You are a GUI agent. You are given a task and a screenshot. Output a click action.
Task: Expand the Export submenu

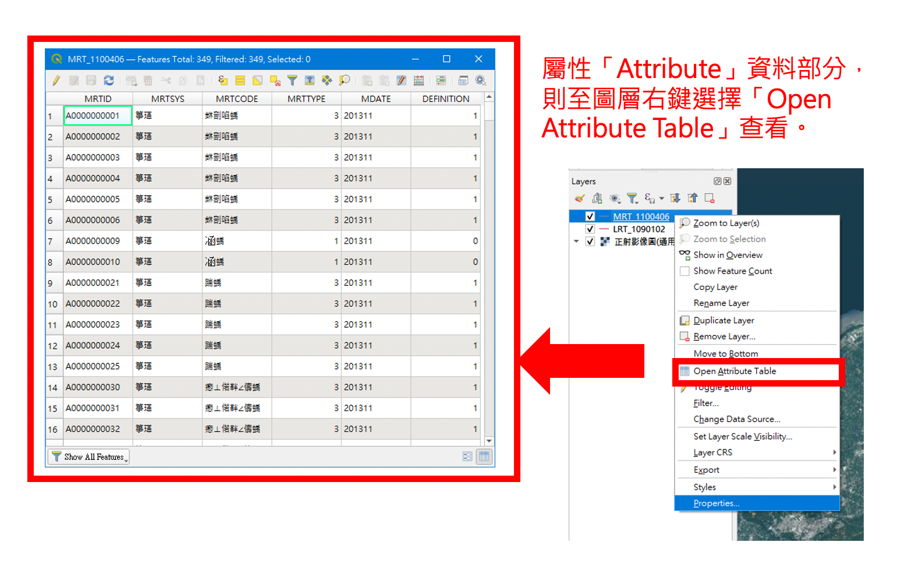(757, 470)
